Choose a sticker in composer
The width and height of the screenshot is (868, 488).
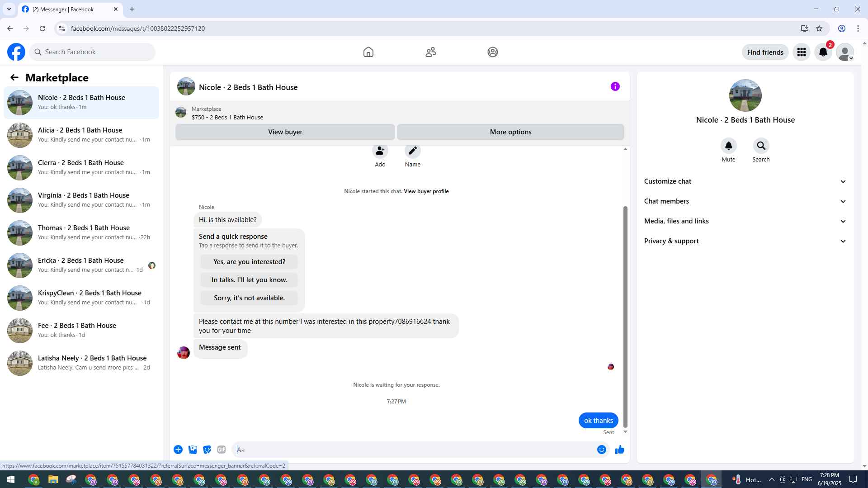tap(207, 450)
